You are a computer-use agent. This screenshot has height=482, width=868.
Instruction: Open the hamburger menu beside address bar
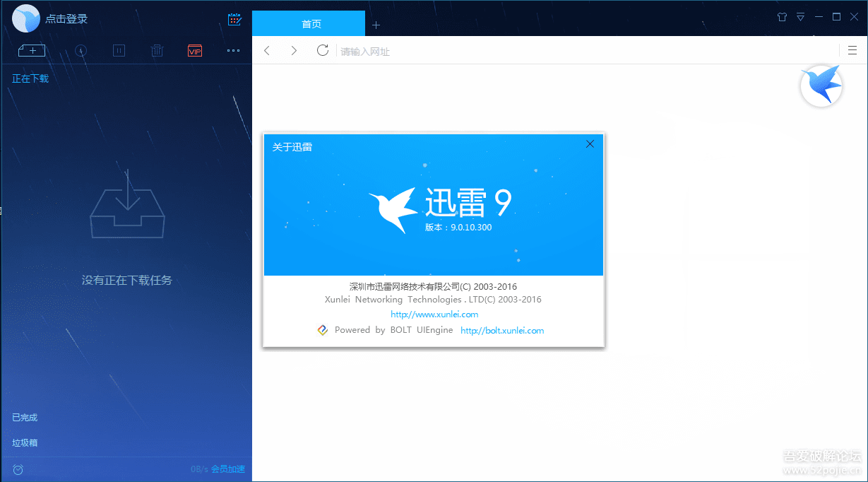pyautogui.click(x=853, y=50)
